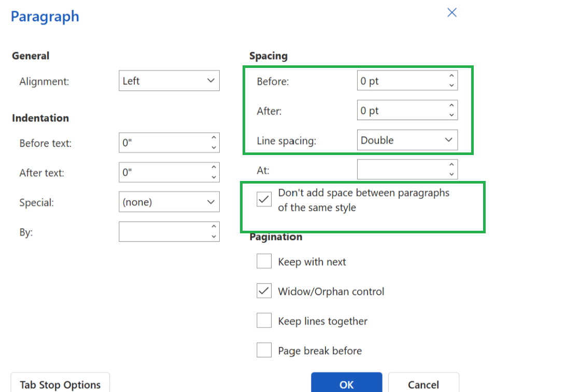Enable Keep lines together
This screenshot has width=580, height=392.
tap(264, 320)
